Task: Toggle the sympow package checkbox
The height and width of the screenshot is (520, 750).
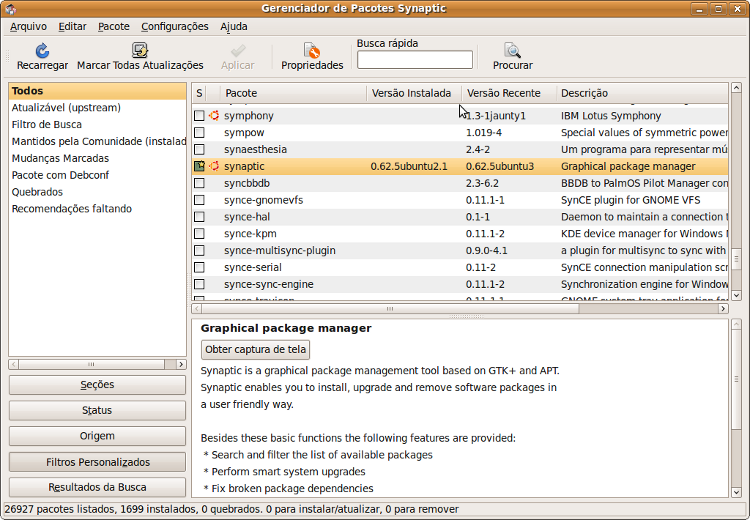Action: tap(199, 133)
